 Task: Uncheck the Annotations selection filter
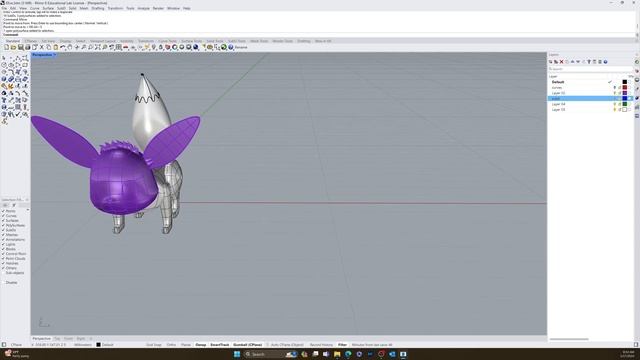click(3, 240)
